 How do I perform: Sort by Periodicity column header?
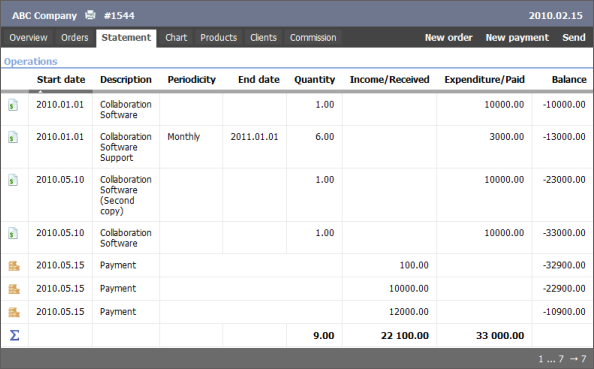pyautogui.click(x=192, y=80)
